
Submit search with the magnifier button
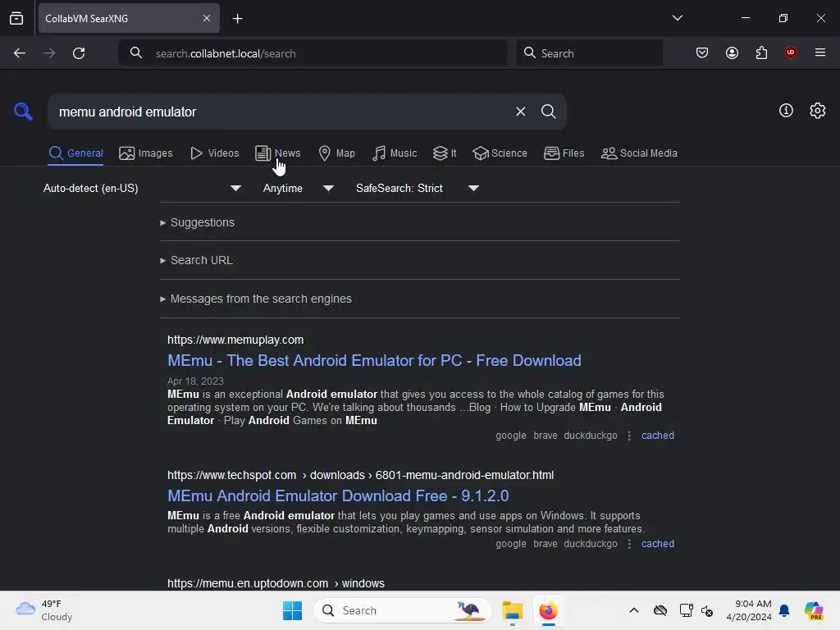[548, 112]
